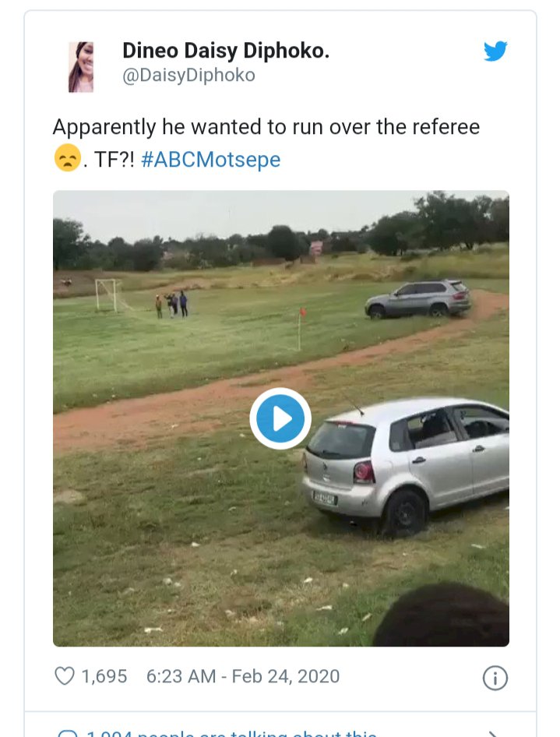Screen dimensions: 560x737
Task: Click the tweet text about the referee
Action: click(x=266, y=126)
